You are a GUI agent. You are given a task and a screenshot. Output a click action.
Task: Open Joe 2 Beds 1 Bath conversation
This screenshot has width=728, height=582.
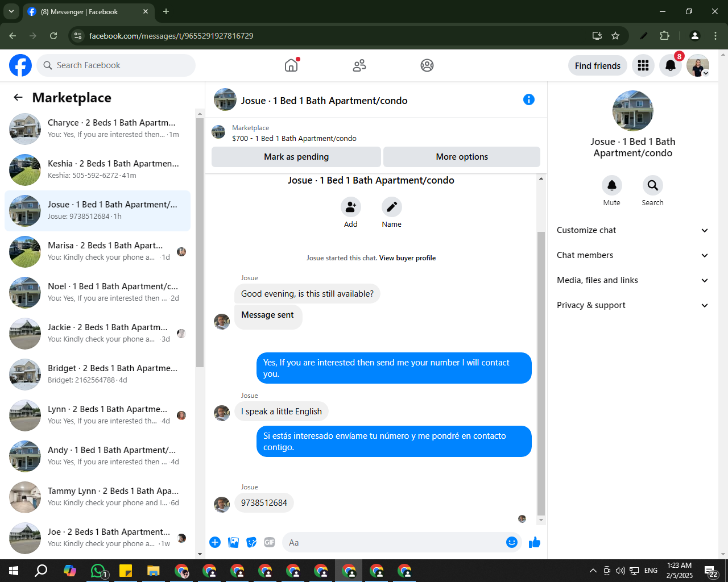pyautogui.click(x=98, y=538)
